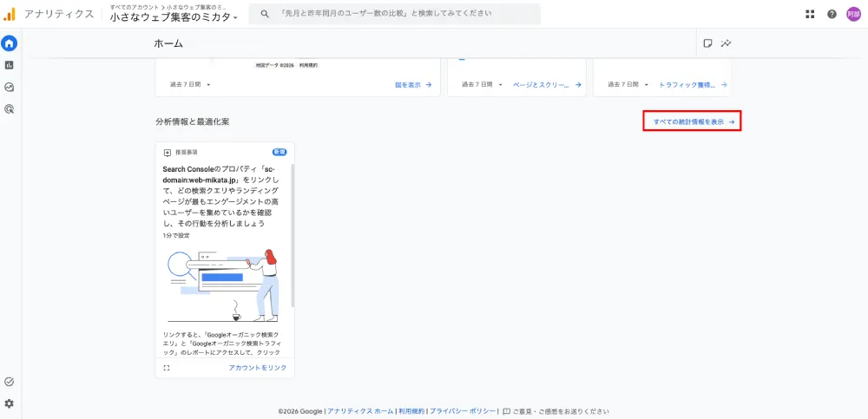868x419 pixels.
Task: Open 利用規約 footer link
Action: click(x=411, y=411)
